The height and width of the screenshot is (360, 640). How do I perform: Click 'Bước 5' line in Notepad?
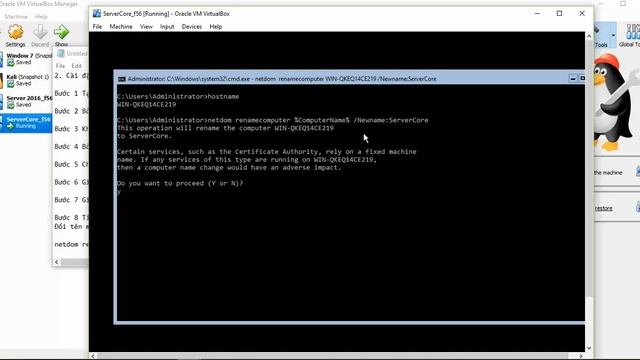click(71, 164)
